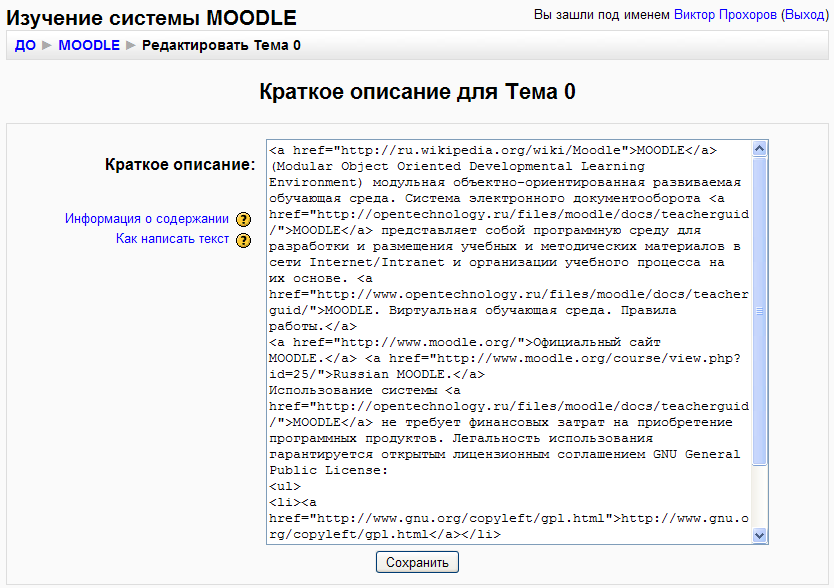The height and width of the screenshot is (588, 834).
Task: Click the Краткое описание: field label
Action: [x=180, y=164]
